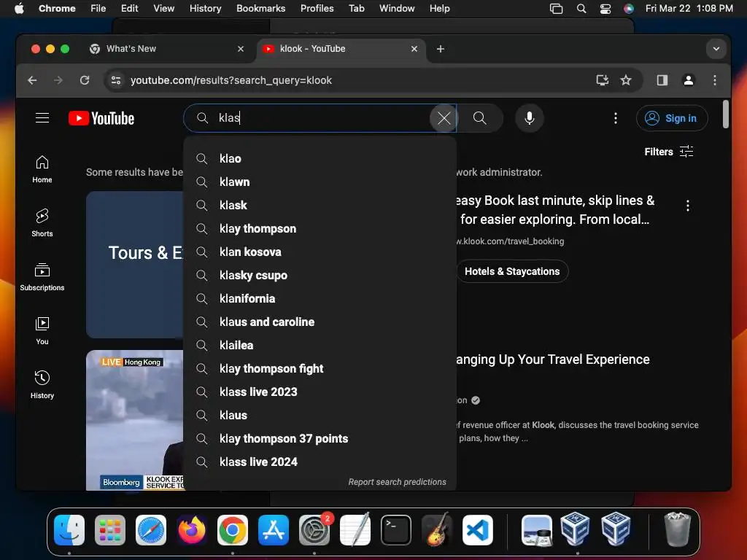Viewport: 747px width, 560px height.
Task: Expand the tab search dropdown chevron
Action: [x=716, y=49]
